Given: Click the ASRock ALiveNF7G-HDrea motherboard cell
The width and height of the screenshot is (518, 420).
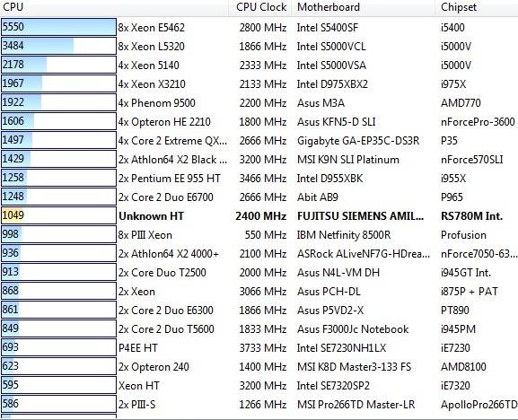Looking at the screenshot, I should pyautogui.click(x=364, y=254).
